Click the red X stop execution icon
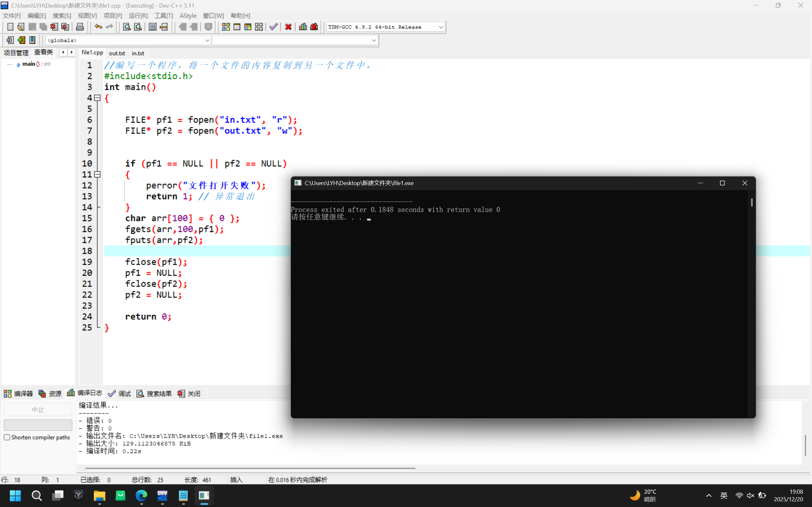This screenshot has width=812, height=507. point(288,27)
